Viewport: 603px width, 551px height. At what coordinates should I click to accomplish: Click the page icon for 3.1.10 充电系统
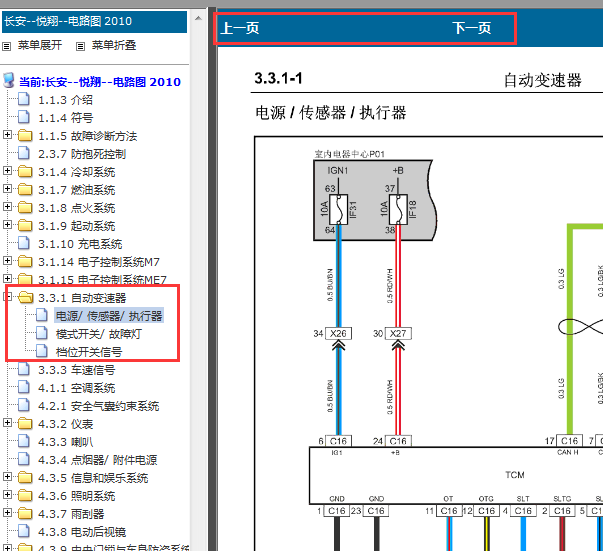coord(24,243)
